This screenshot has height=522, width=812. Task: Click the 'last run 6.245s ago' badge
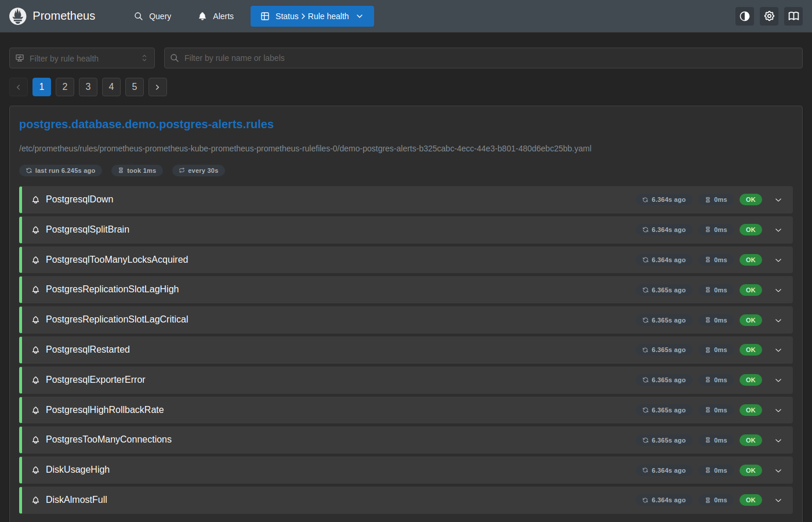pyautogui.click(x=60, y=171)
